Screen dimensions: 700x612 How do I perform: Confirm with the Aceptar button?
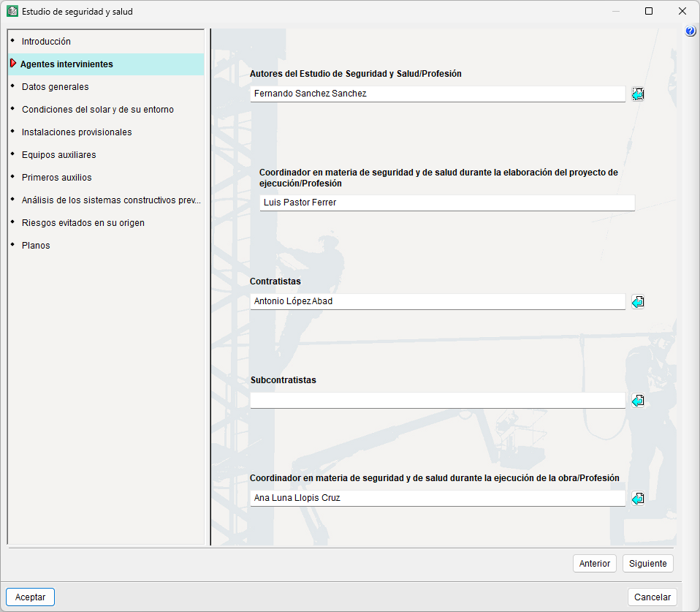point(31,597)
